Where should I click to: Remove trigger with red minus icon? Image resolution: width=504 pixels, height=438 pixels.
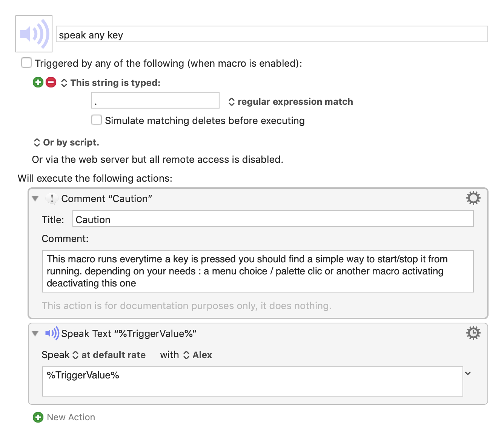coord(51,82)
